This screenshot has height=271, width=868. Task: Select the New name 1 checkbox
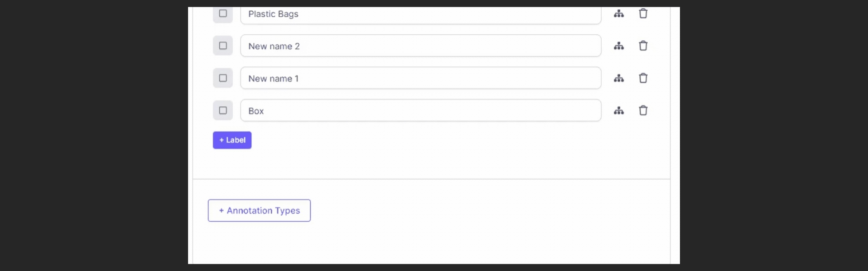[x=223, y=78]
